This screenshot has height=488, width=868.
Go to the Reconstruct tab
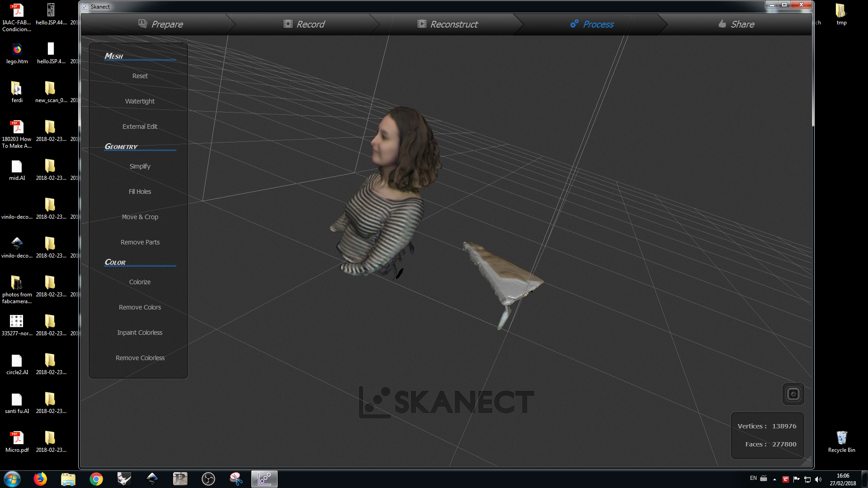coord(448,24)
